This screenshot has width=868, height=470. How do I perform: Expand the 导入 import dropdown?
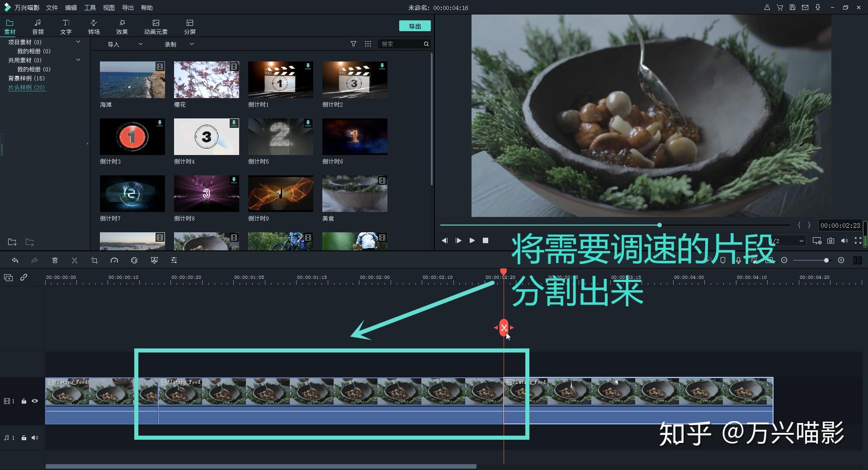[125, 44]
